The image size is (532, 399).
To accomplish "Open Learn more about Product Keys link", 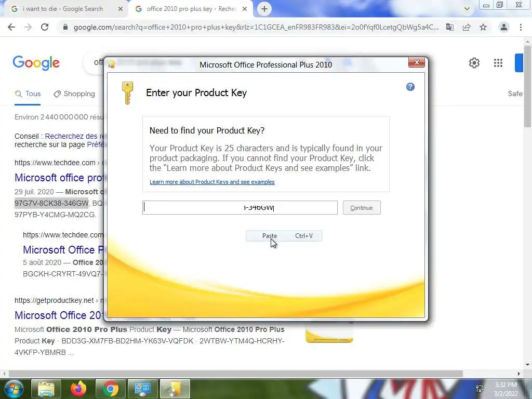I will (212, 182).
